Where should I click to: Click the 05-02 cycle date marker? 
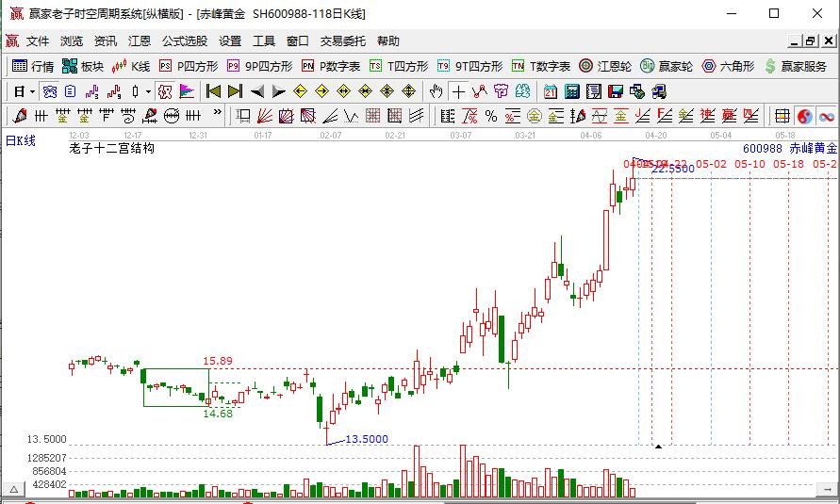[x=712, y=164]
